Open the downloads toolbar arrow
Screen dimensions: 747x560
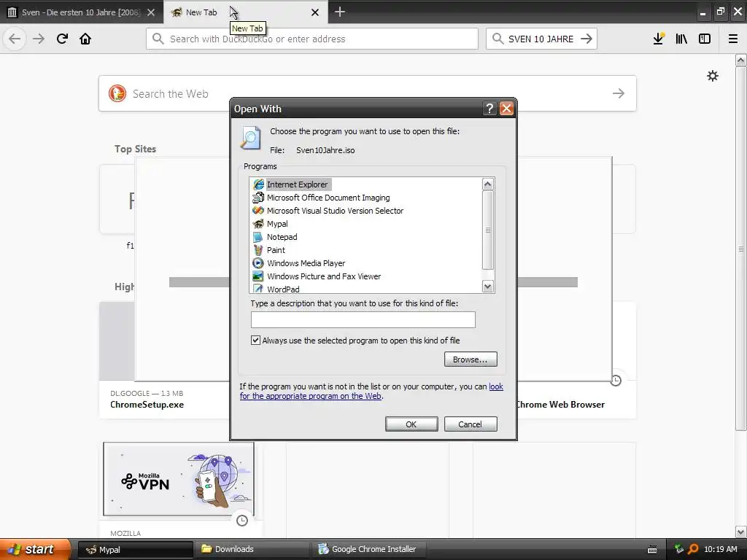point(659,39)
